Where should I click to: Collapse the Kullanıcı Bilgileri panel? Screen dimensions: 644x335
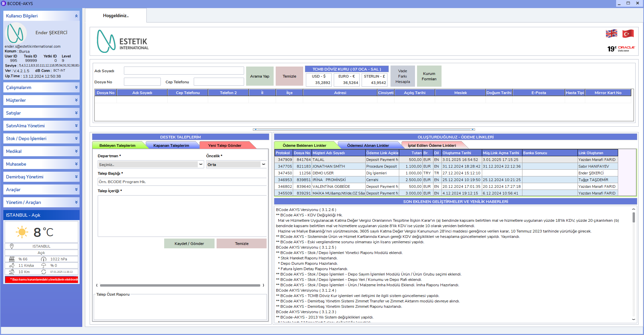point(76,16)
